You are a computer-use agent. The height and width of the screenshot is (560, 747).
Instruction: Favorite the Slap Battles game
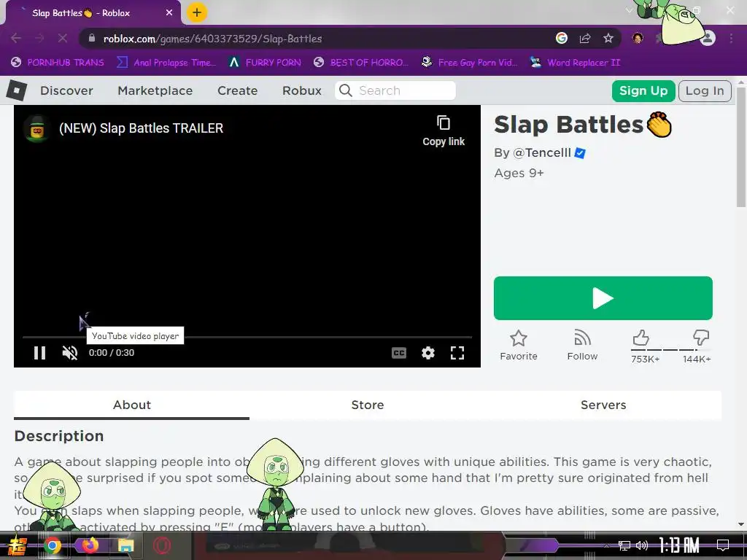click(x=519, y=345)
